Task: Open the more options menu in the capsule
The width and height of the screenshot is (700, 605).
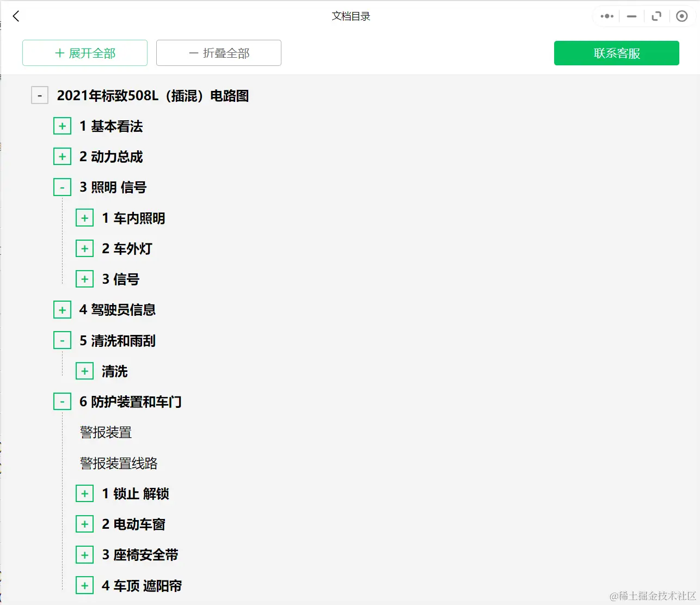Action: pyautogui.click(x=606, y=16)
